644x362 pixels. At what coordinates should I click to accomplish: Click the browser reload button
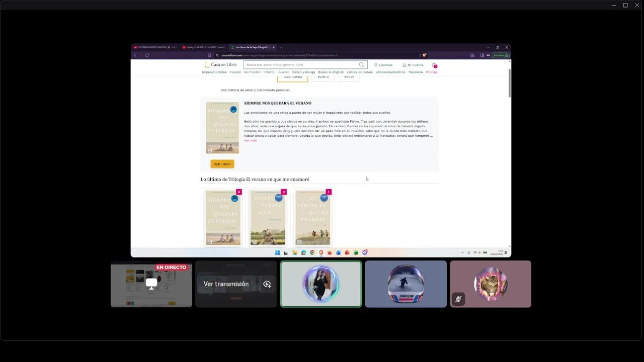(147, 55)
